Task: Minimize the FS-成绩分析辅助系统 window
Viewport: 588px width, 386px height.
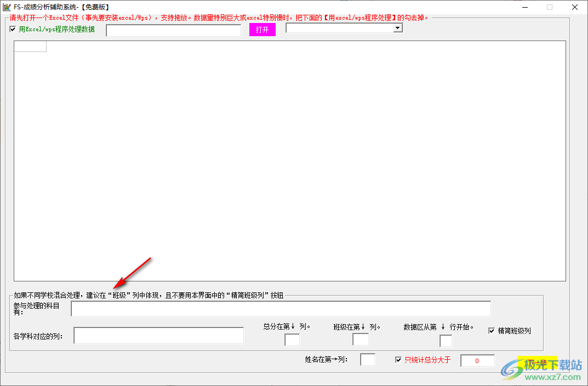Action: pyautogui.click(x=524, y=7)
